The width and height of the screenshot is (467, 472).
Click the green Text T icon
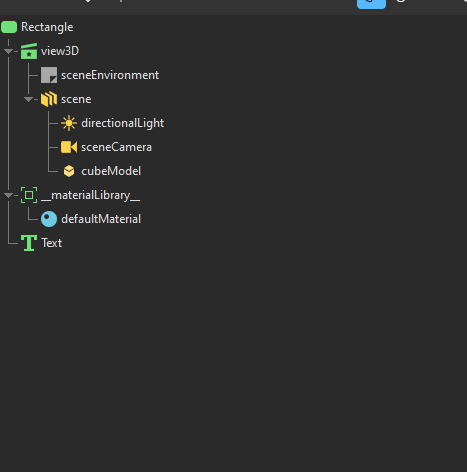[29, 243]
